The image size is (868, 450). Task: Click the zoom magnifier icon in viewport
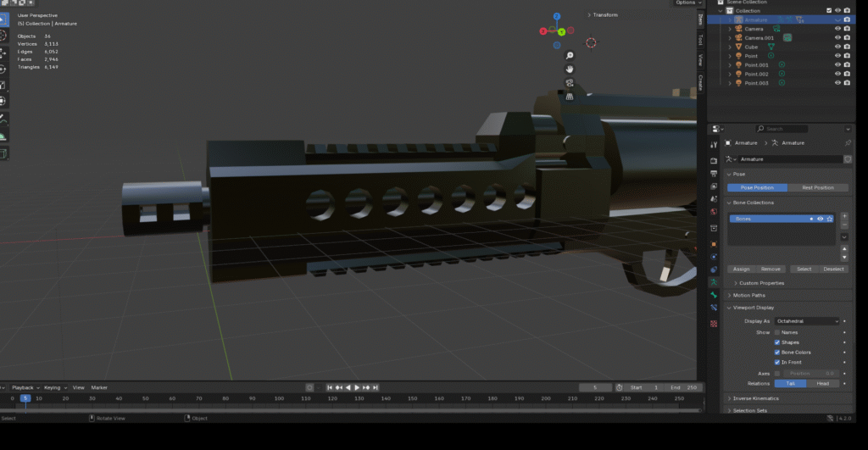(570, 55)
